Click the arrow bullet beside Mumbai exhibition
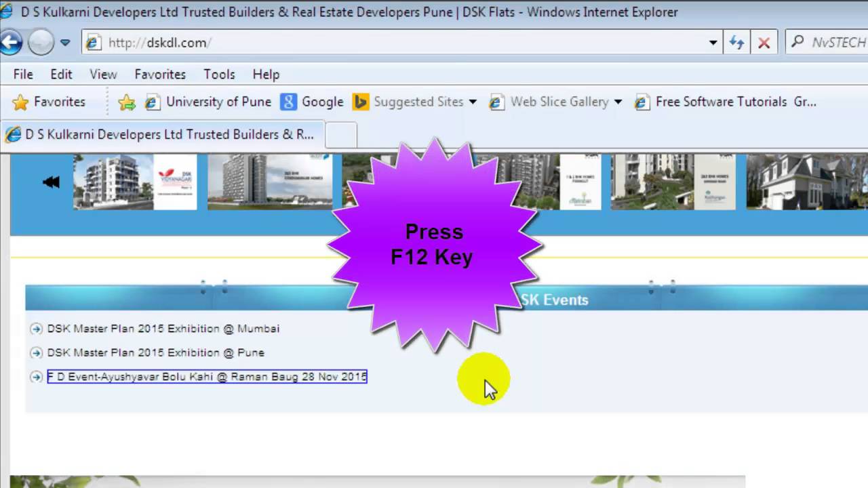The height and width of the screenshot is (488, 868). (36, 329)
